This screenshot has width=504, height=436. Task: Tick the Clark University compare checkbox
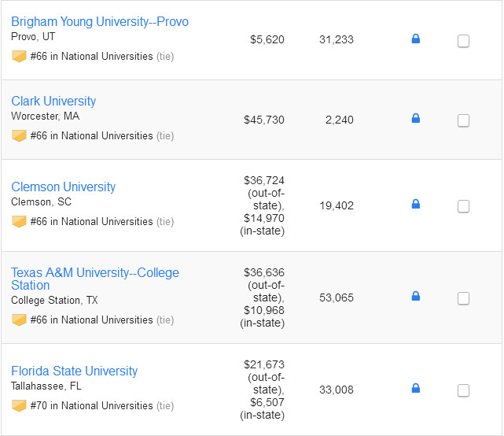(x=464, y=120)
